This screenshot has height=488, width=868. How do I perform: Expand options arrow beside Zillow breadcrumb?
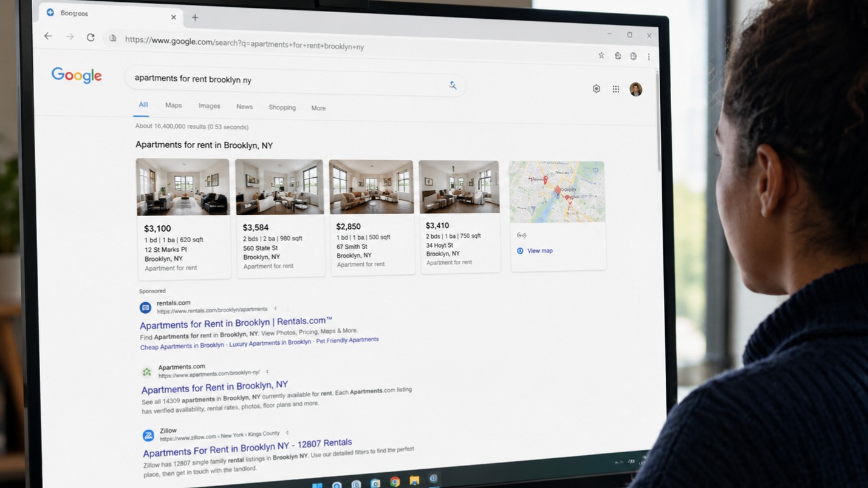[287, 433]
